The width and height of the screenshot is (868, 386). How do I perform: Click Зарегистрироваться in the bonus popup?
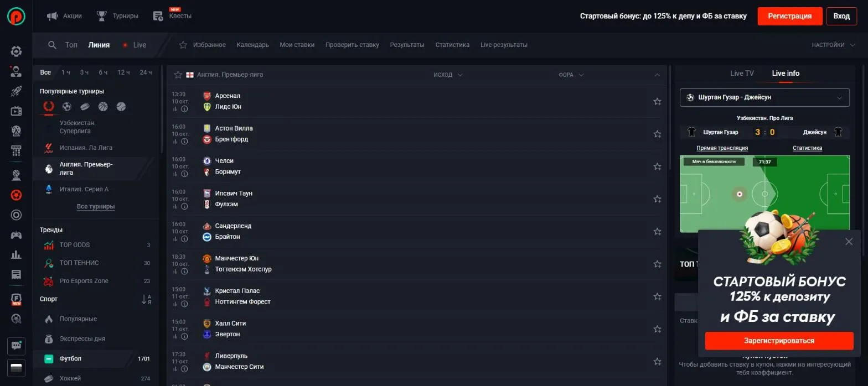click(779, 341)
